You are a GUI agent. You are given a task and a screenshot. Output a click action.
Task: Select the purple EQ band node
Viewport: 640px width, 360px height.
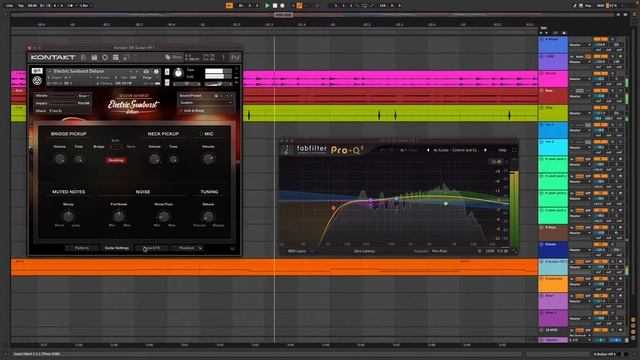point(370,200)
